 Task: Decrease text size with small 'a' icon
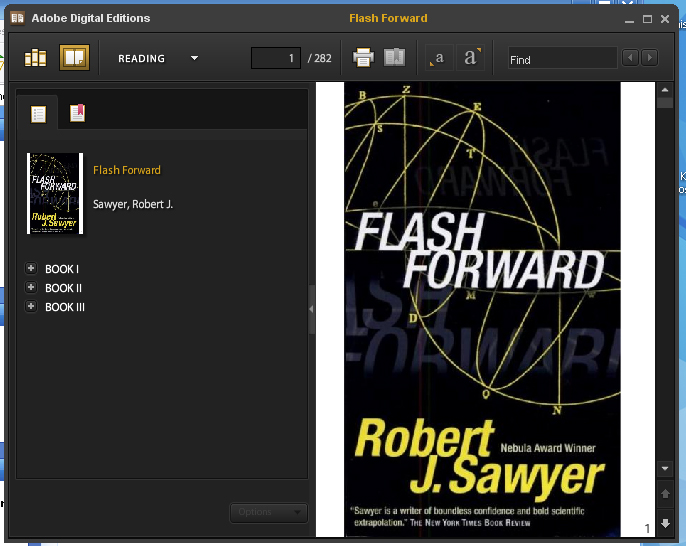coord(439,58)
